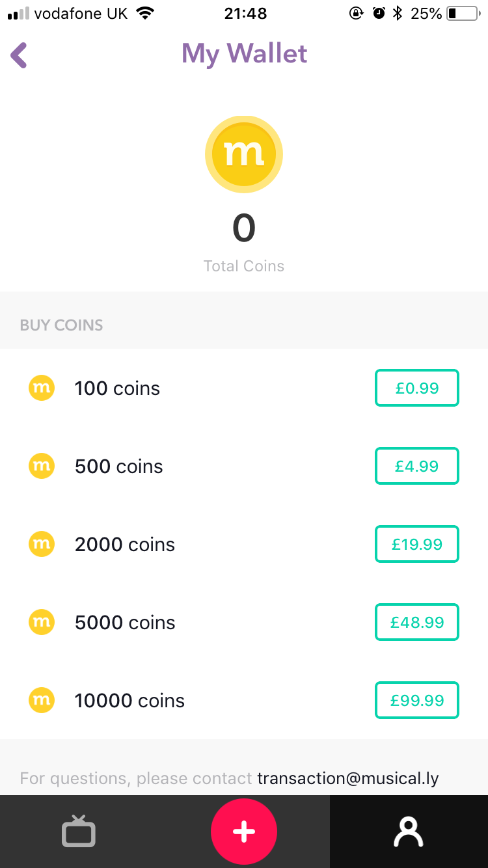Screen dimensions: 488x868
Task: Buy 500 coins for £4.99
Action: (x=417, y=466)
